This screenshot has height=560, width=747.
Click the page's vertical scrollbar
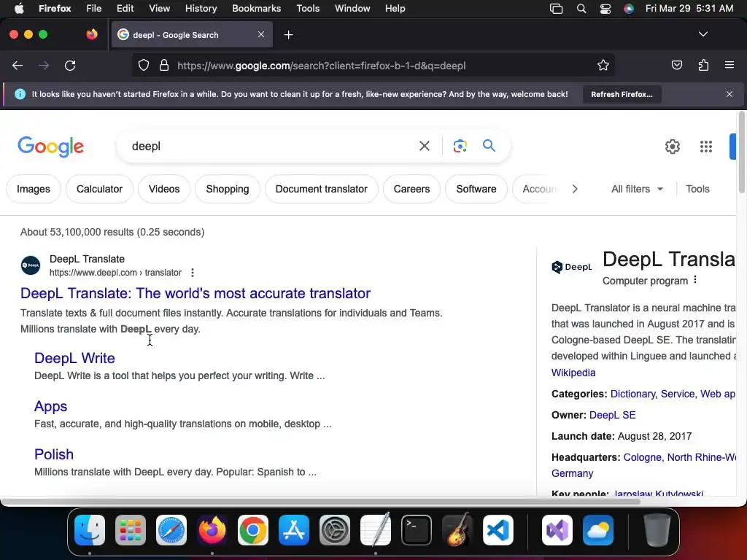tap(741, 152)
